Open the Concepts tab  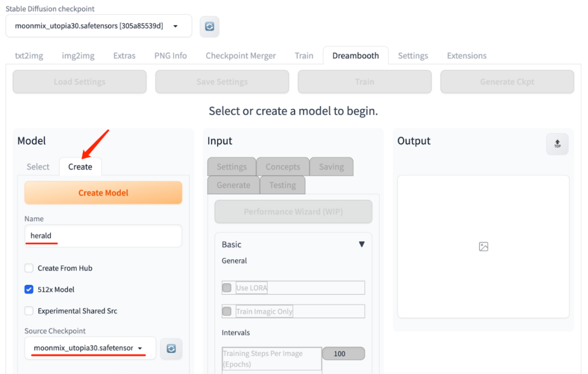point(283,167)
